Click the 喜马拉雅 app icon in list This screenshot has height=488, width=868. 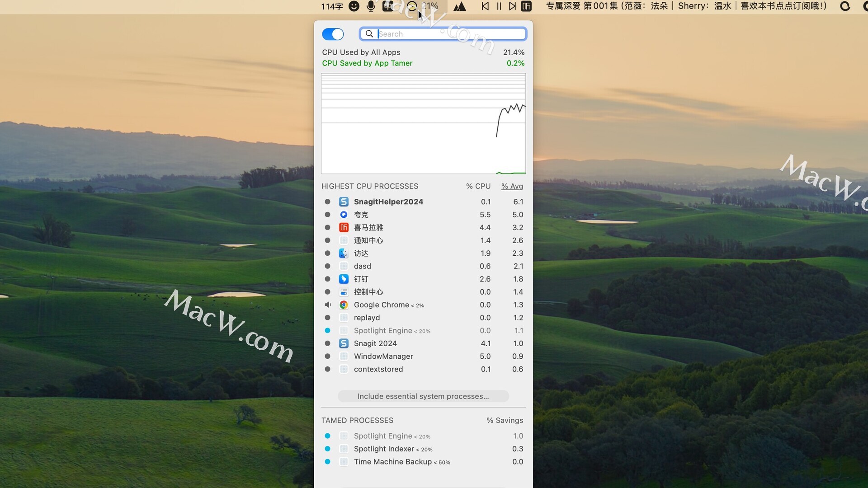click(344, 227)
